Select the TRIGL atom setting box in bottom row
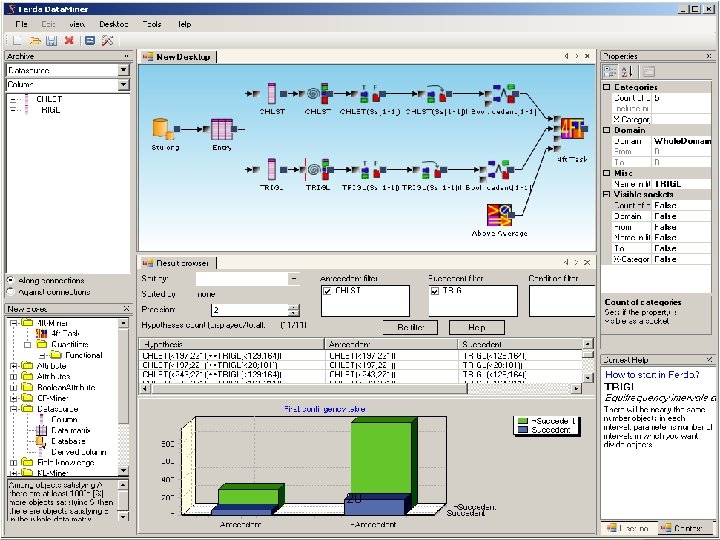Image resolution: width=720 pixels, height=540 pixels. (370, 170)
